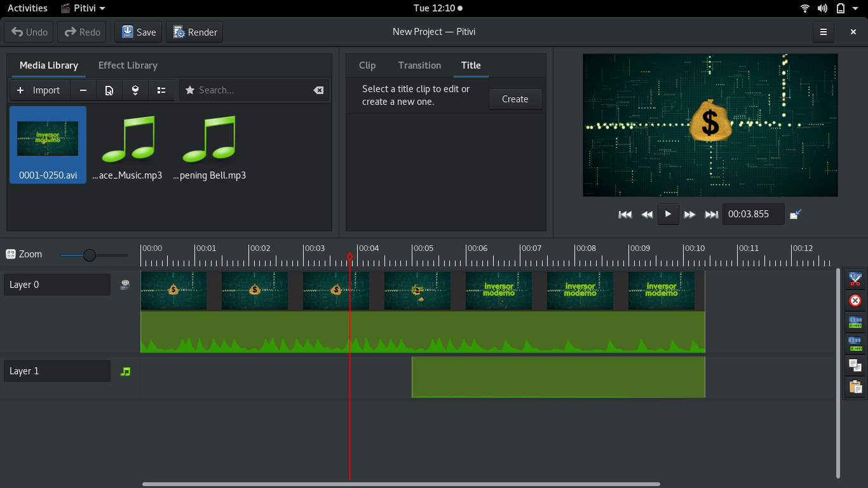Click the Undo button
The height and width of the screenshot is (488, 868).
click(x=29, y=32)
